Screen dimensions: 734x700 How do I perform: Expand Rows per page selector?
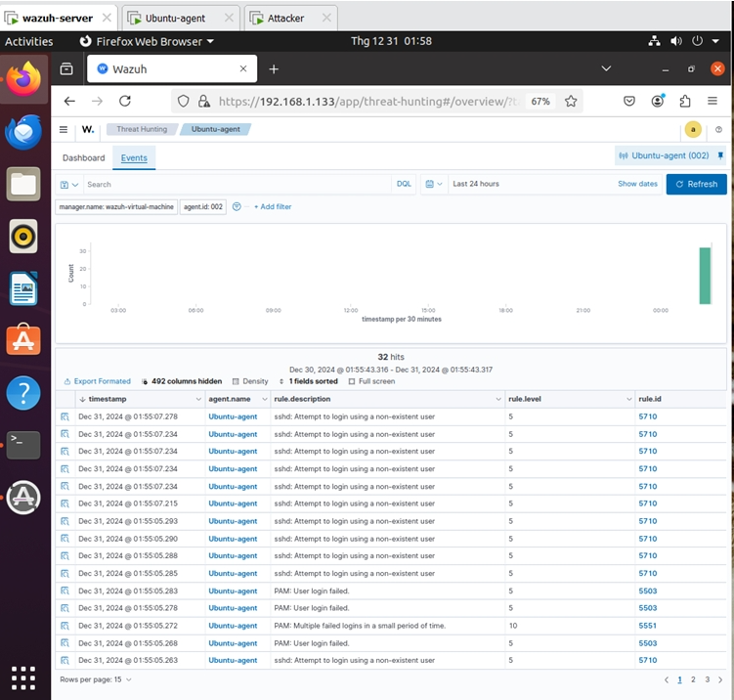click(96, 679)
